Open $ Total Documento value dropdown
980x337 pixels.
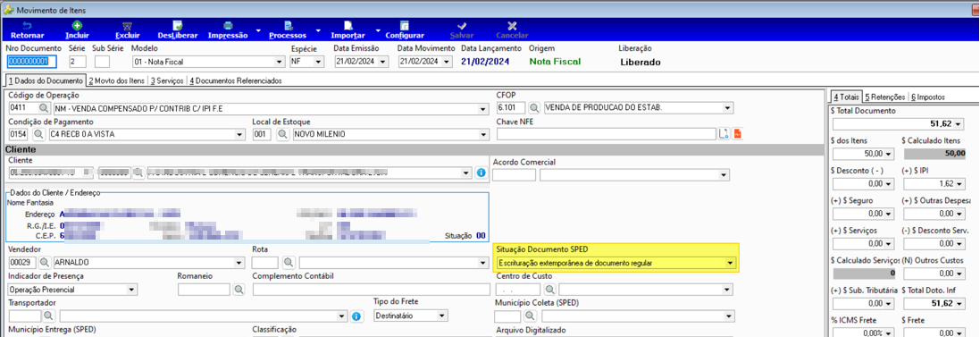click(x=959, y=123)
